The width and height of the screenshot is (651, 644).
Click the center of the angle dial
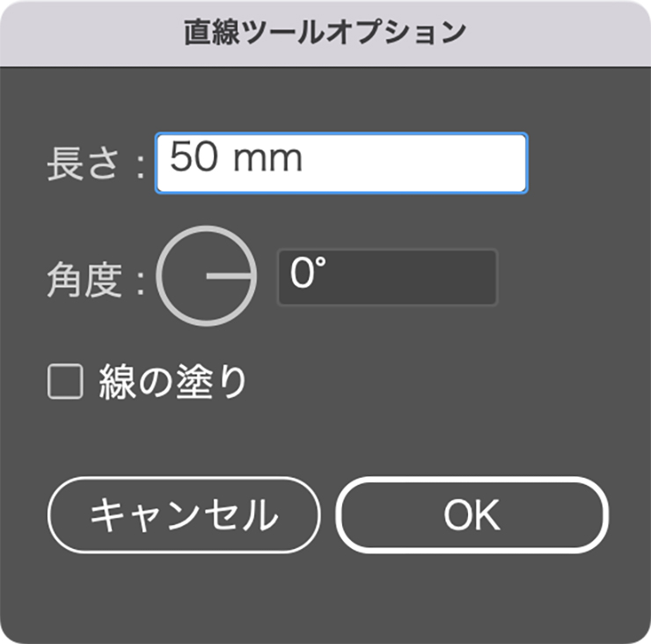pyautogui.click(x=207, y=276)
